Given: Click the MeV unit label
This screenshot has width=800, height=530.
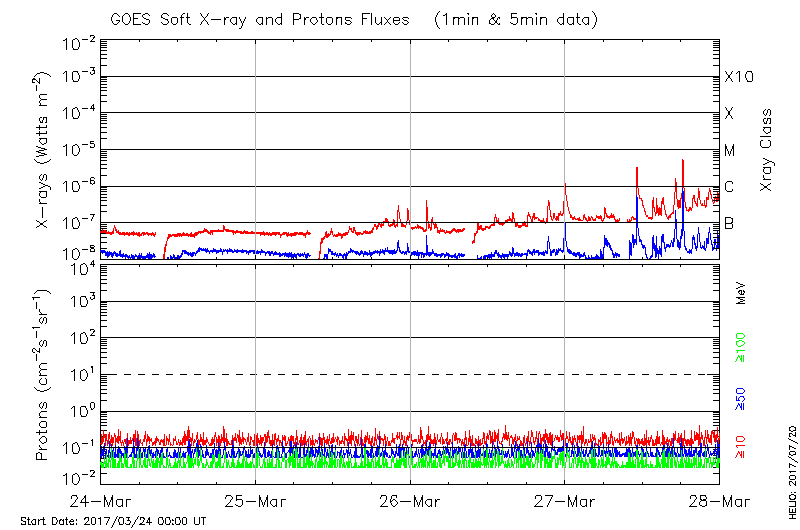Looking at the screenshot, I should point(741,296).
